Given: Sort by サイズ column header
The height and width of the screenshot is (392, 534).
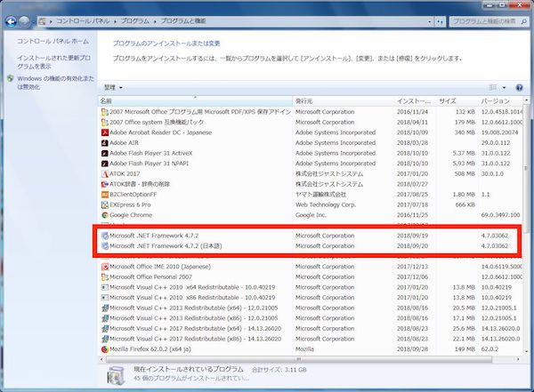Looking at the screenshot, I should pyautogui.click(x=457, y=101).
